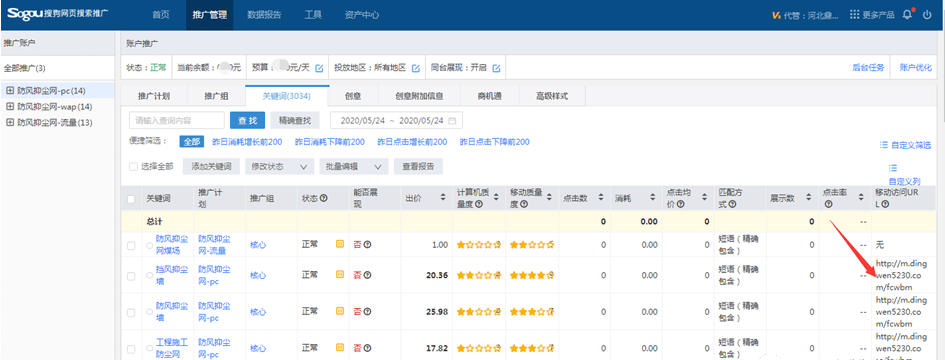The height and width of the screenshot is (360, 945).
Task: Switch to the 创意 tab
Action: (353, 96)
